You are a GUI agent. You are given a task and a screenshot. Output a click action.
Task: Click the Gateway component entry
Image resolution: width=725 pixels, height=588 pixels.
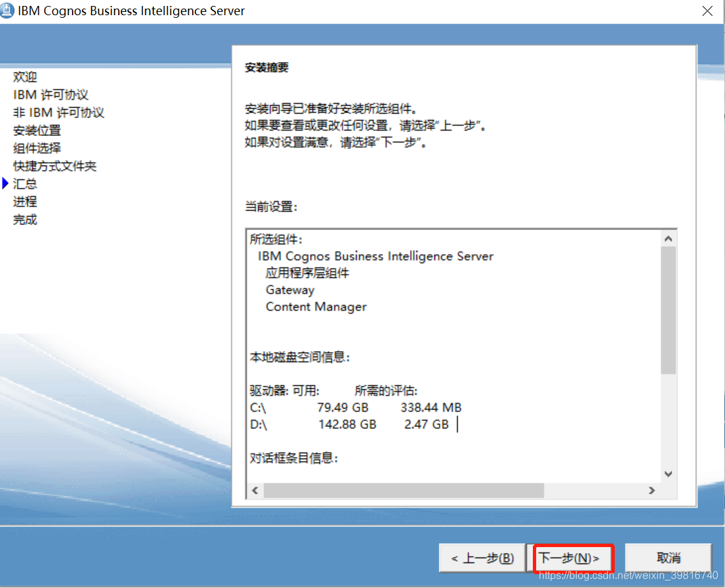[x=290, y=290]
